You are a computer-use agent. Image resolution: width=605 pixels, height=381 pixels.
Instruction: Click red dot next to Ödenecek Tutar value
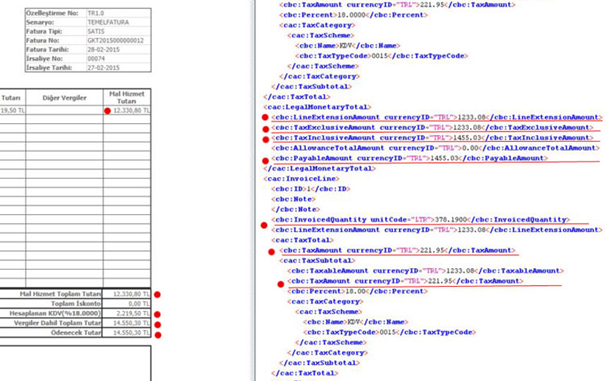coord(158,335)
